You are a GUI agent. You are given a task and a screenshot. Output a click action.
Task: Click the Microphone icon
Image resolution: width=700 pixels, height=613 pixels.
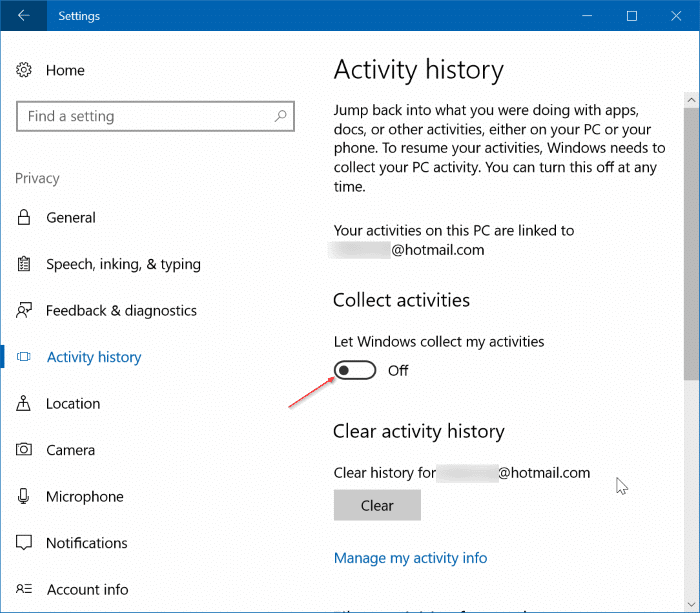tap(24, 496)
